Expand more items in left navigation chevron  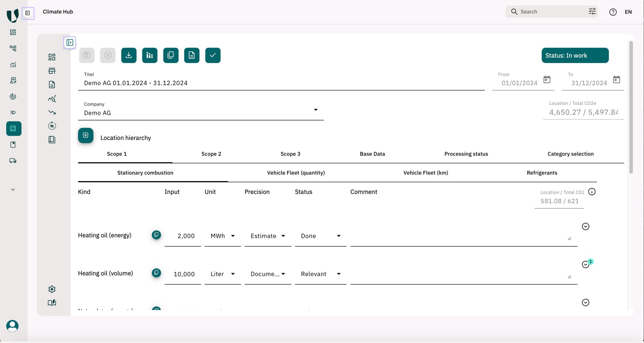click(13, 190)
